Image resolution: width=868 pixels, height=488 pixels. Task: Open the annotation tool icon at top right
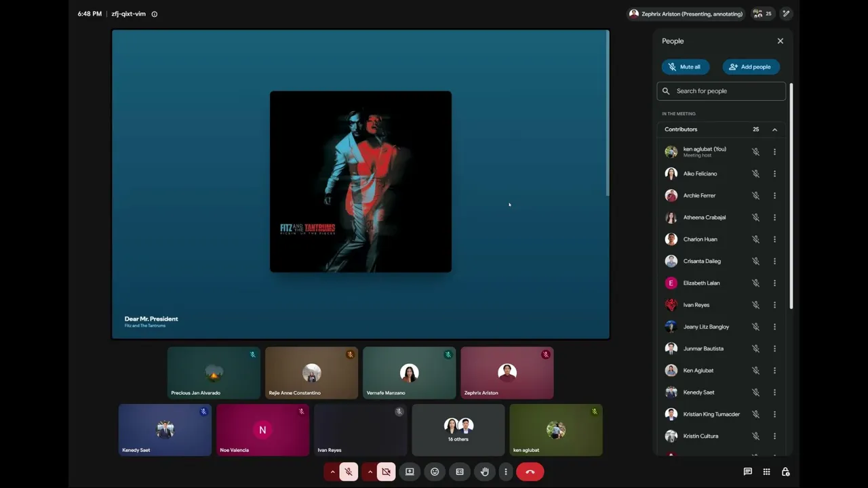786,14
